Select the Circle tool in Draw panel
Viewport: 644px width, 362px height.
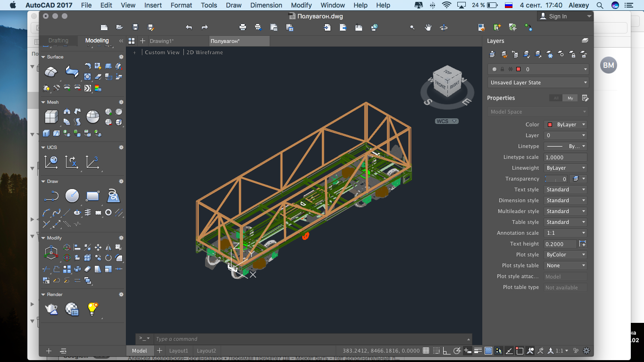pyautogui.click(x=72, y=196)
